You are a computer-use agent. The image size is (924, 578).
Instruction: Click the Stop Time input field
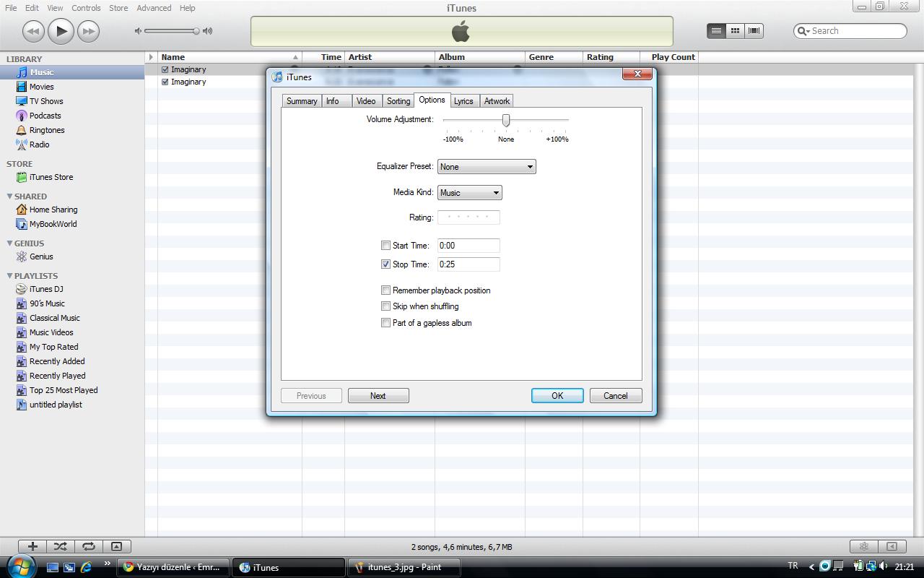(x=468, y=264)
